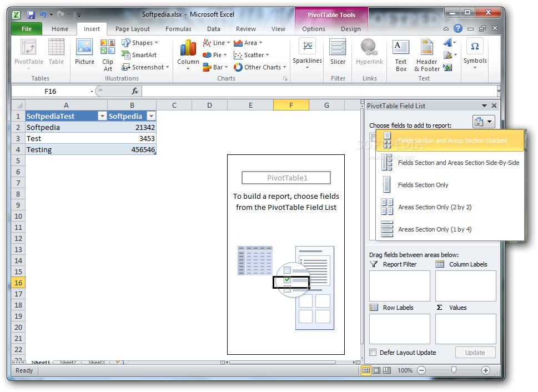Click the Table icon in Tables group
Image resolution: width=538 pixels, height=392 pixels.
coord(56,52)
